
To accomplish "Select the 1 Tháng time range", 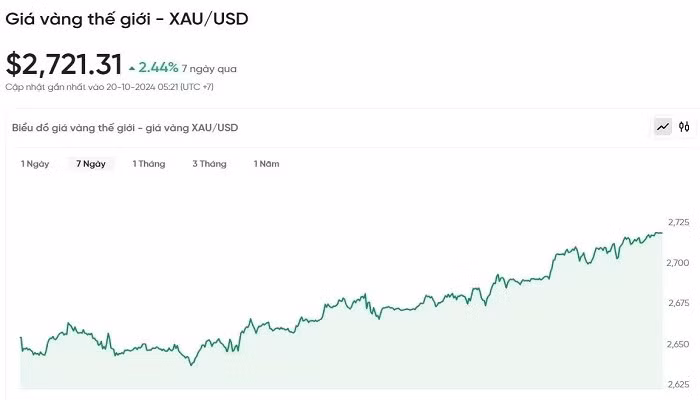I will pos(149,163).
